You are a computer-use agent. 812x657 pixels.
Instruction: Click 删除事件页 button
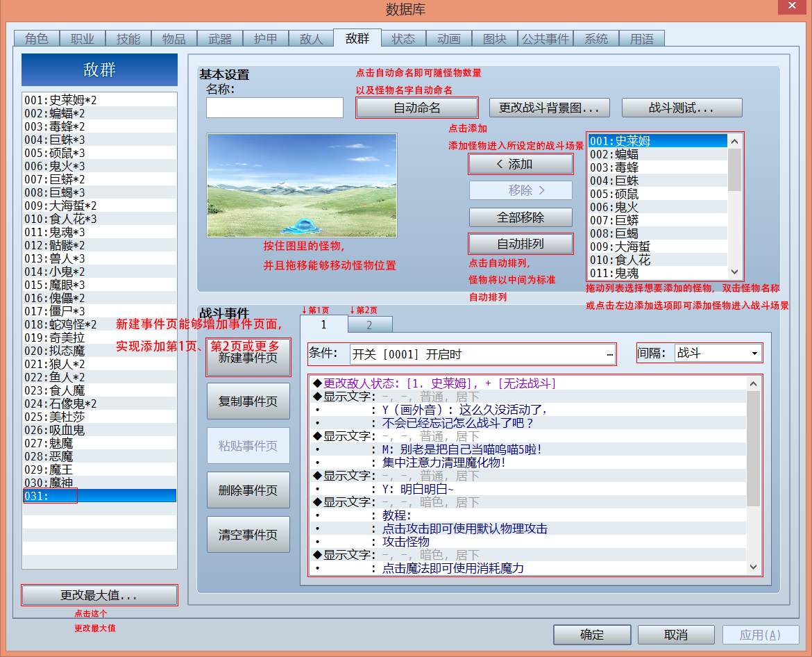click(x=248, y=490)
